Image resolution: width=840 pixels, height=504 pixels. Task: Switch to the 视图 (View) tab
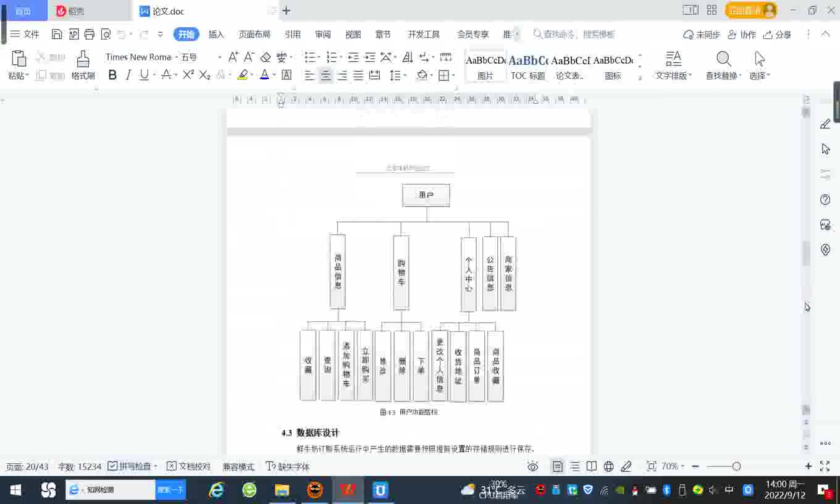tap(353, 35)
